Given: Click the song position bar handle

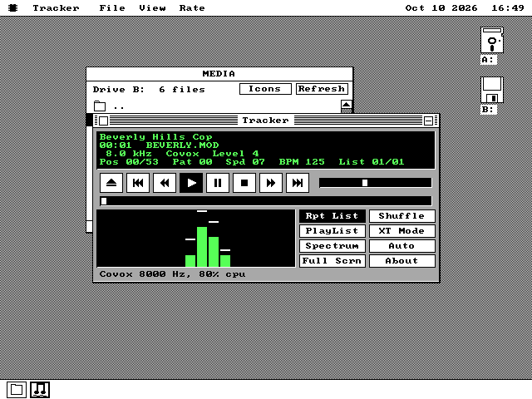Looking at the screenshot, I should pos(104,201).
